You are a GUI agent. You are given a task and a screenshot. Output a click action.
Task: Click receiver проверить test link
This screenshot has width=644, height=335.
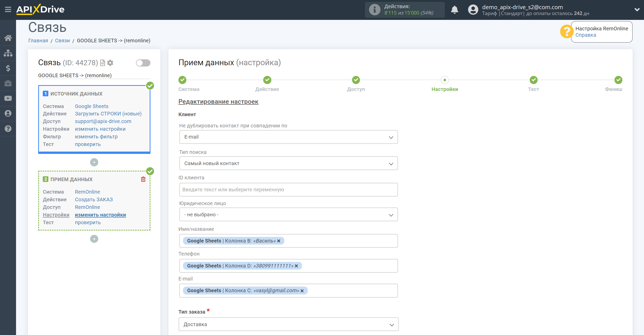pyautogui.click(x=88, y=222)
